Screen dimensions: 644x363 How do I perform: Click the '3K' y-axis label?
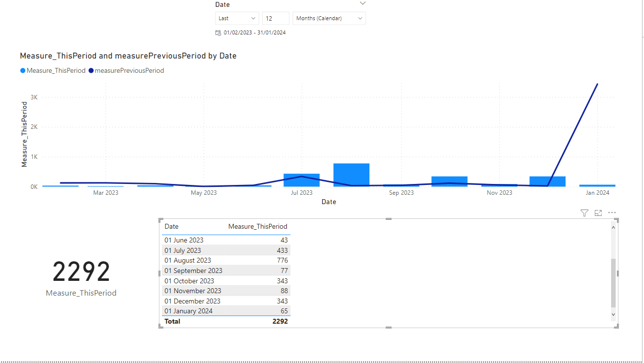click(34, 97)
